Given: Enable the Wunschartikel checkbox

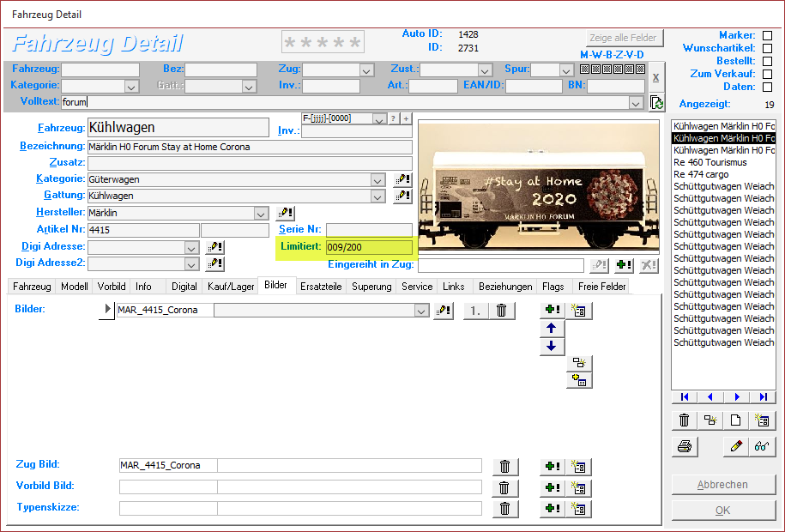Looking at the screenshot, I should click(767, 49).
